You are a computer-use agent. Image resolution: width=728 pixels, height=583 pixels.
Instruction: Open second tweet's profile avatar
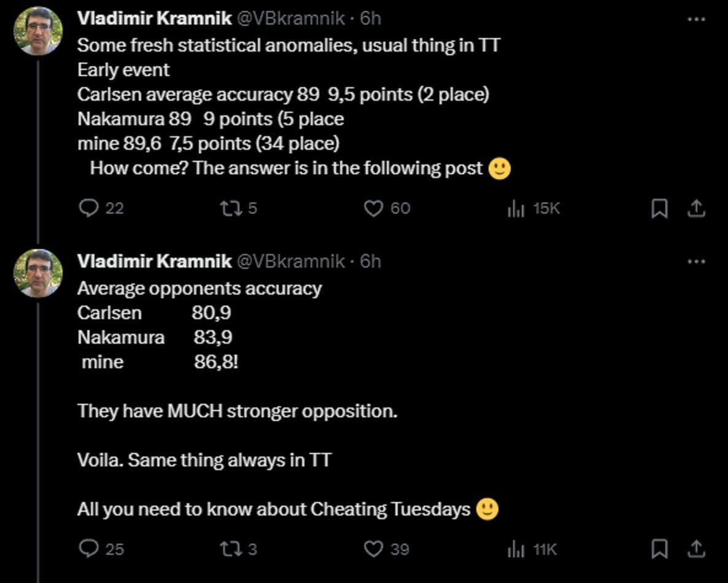38,273
